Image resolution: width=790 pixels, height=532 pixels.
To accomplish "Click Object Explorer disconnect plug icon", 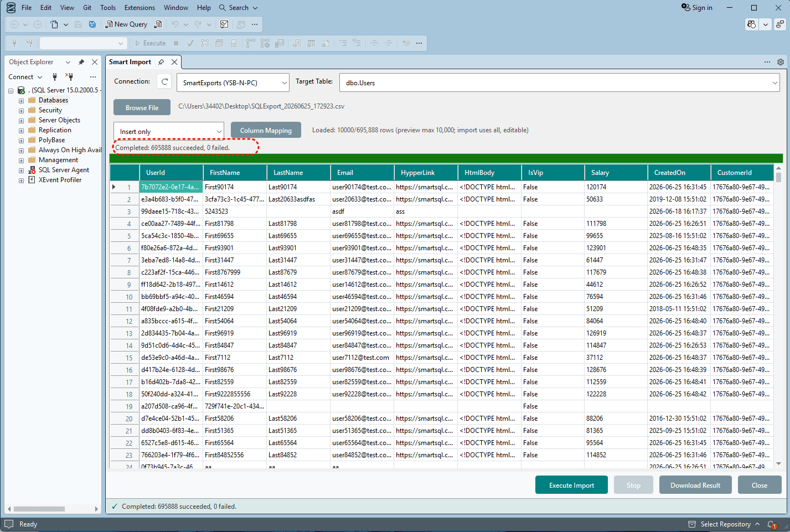I will point(69,77).
